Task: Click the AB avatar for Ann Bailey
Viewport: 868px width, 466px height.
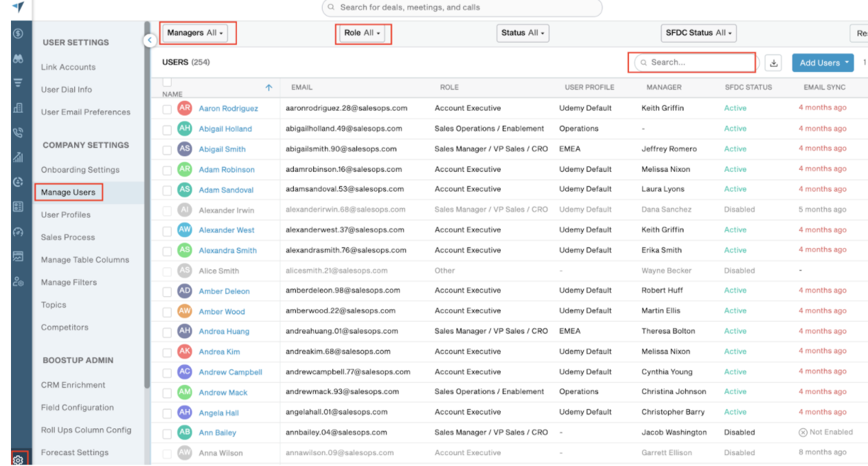Action: pos(184,432)
